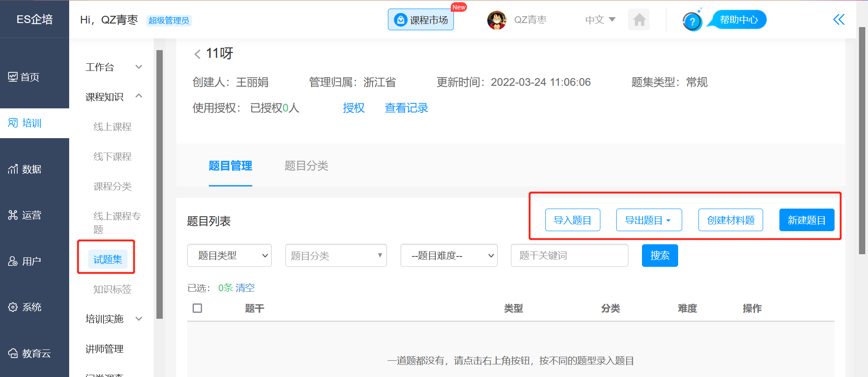The image size is (868, 377).
Task: Go back using arrow beside 11呀
Action: [x=197, y=54]
